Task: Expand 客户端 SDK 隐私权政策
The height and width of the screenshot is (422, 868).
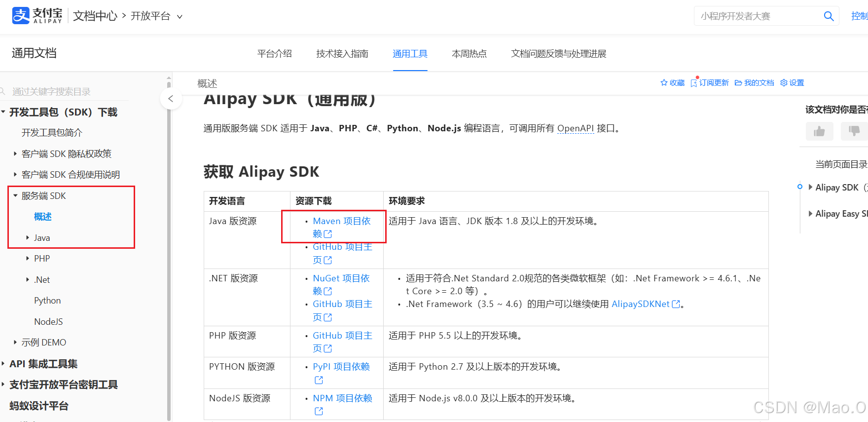Action: coord(15,153)
